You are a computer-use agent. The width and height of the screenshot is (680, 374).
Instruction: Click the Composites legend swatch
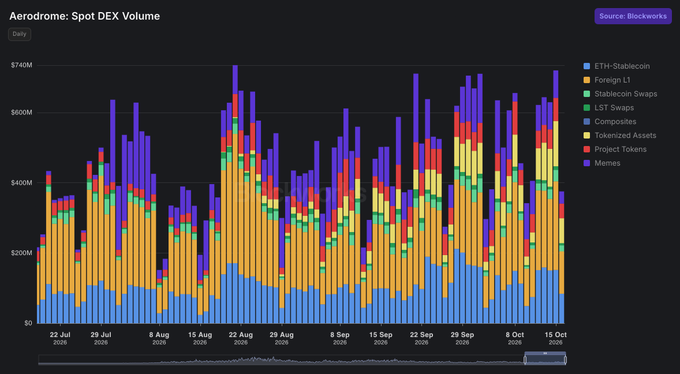(x=587, y=122)
